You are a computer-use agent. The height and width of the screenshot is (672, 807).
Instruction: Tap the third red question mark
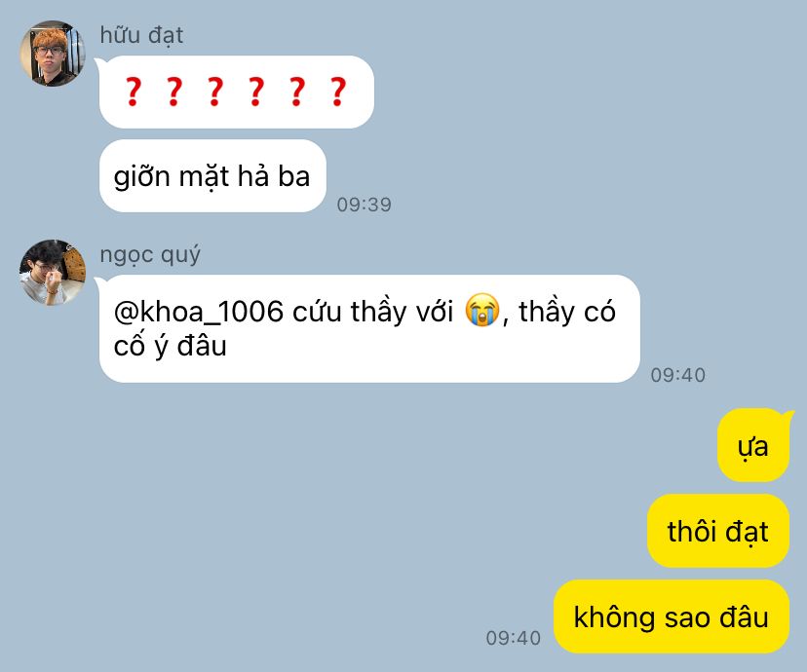[x=215, y=92]
